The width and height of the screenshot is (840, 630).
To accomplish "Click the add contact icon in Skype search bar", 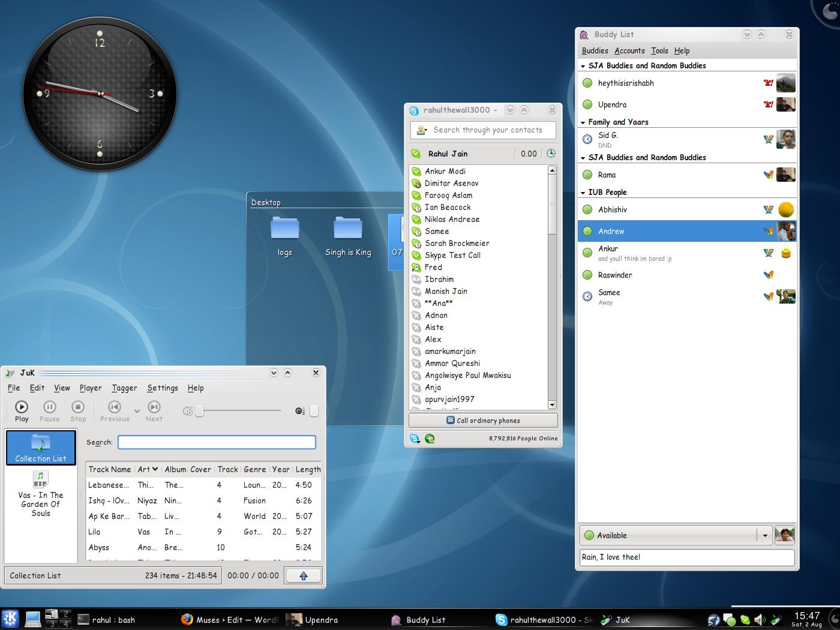I will (422, 130).
